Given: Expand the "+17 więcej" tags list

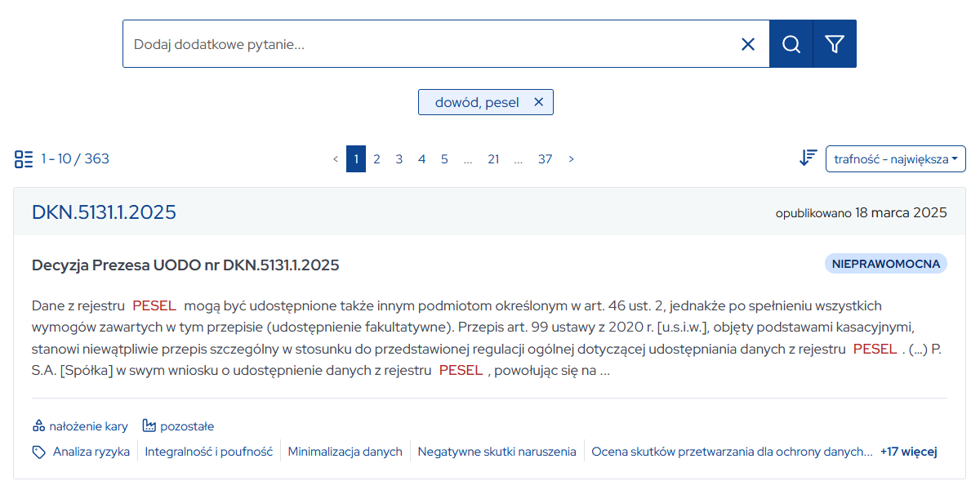Looking at the screenshot, I should point(908,452).
